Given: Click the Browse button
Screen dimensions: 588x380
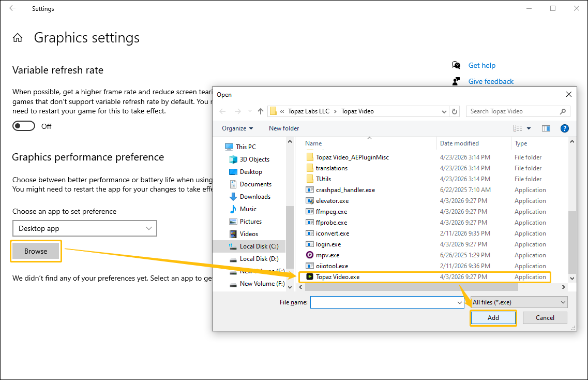Looking at the screenshot, I should [x=35, y=251].
